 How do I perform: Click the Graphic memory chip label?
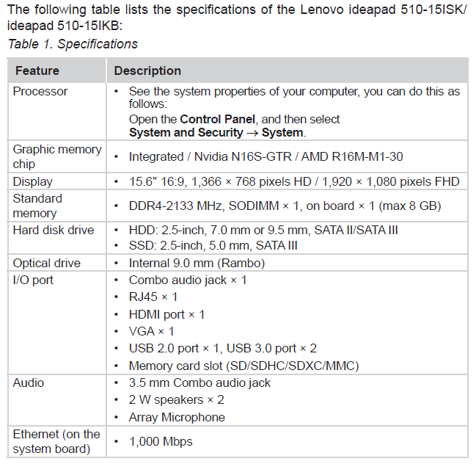pos(57,156)
